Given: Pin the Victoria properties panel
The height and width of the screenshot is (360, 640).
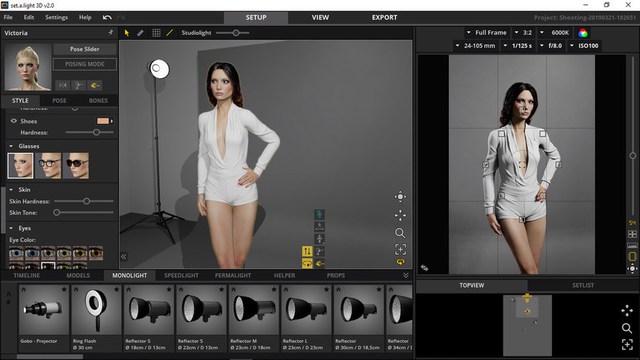Looking at the screenshot, I should pos(110,32).
